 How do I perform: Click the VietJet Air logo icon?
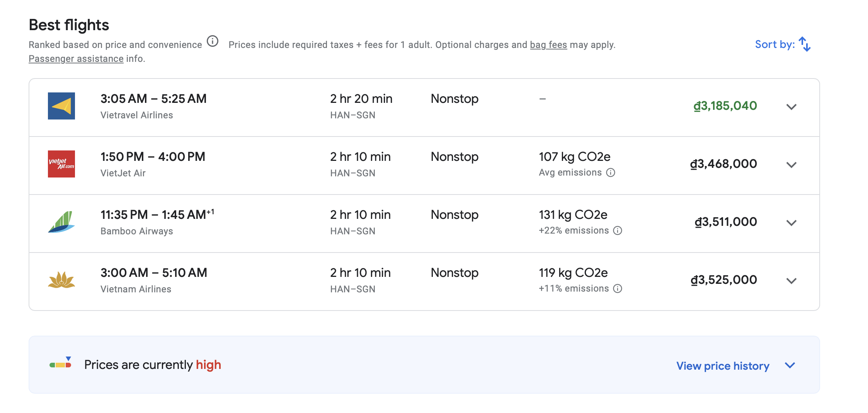click(x=61, y=164)
